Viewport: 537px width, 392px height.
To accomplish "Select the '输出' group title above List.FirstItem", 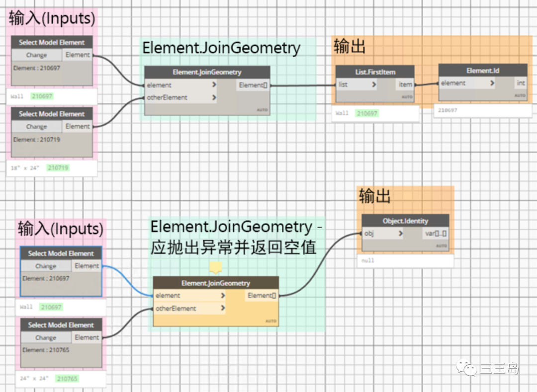I will 350,46.
